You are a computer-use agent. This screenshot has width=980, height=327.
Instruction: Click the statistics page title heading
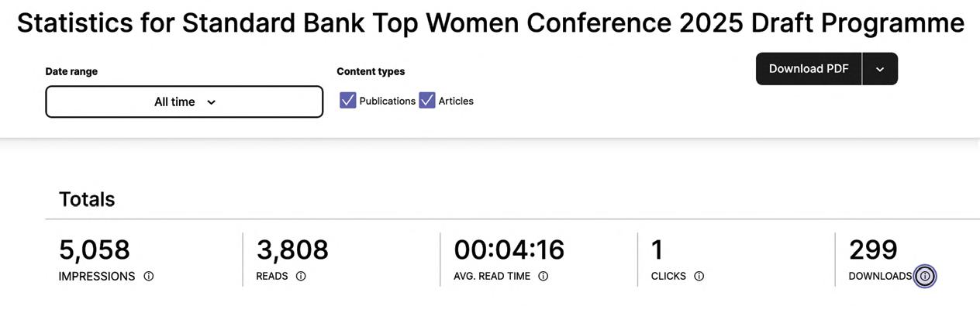tap(490, 23)
